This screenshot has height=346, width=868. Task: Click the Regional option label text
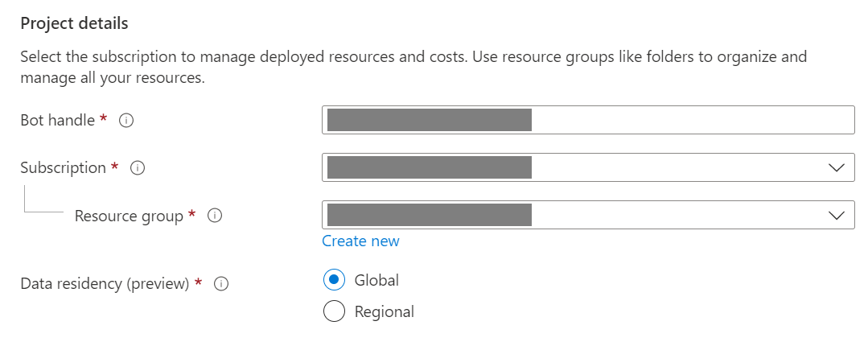(384, 311)
